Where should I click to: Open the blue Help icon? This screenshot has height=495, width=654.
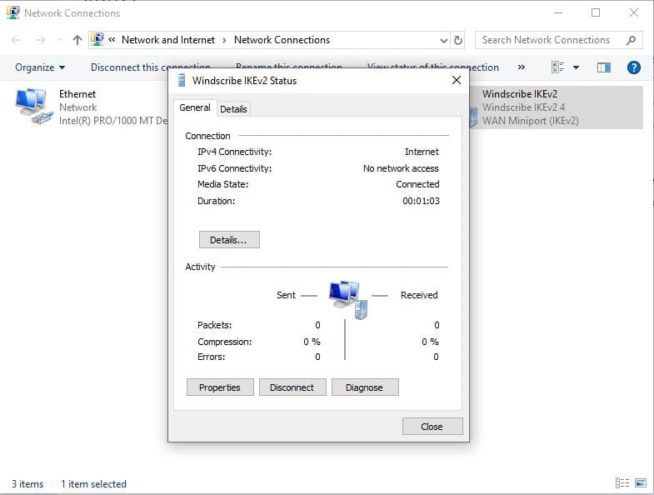634,67
